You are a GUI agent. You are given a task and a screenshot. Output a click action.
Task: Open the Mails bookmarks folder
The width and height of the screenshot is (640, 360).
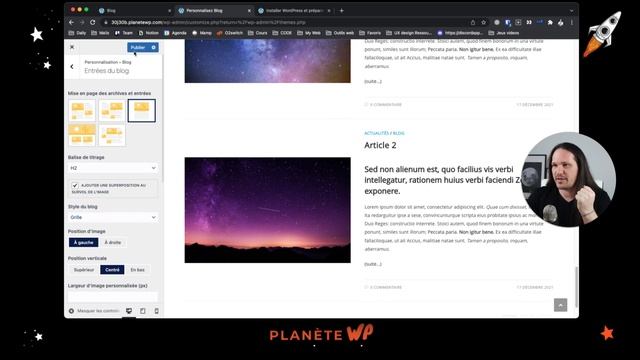[100, 33]
